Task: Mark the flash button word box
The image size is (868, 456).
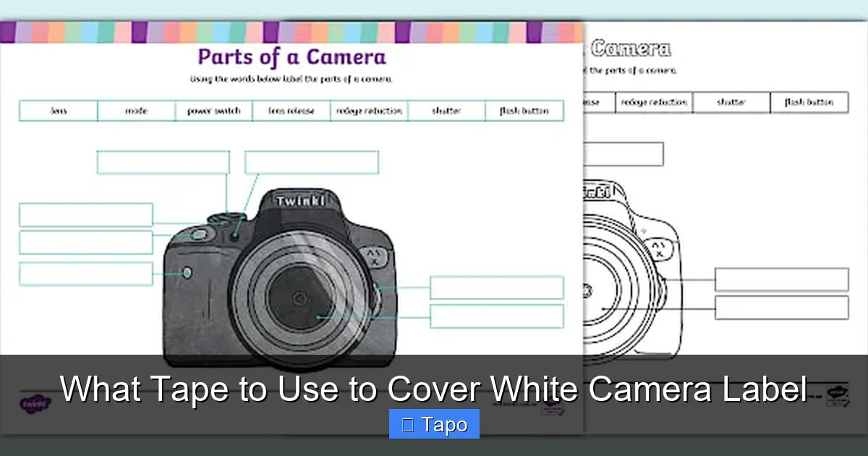Action: pos(525,111)
